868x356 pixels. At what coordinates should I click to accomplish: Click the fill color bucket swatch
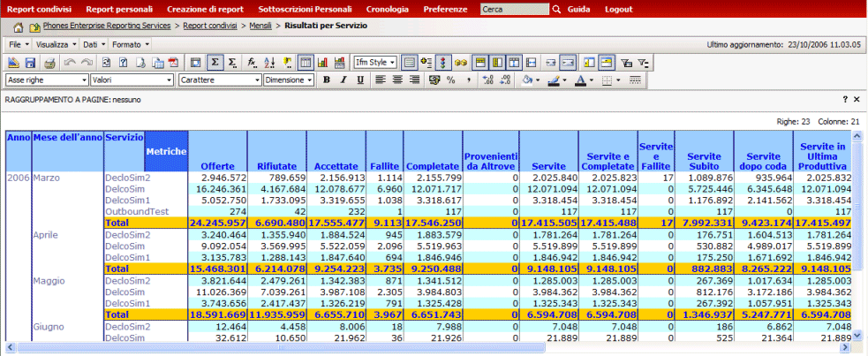527,80
